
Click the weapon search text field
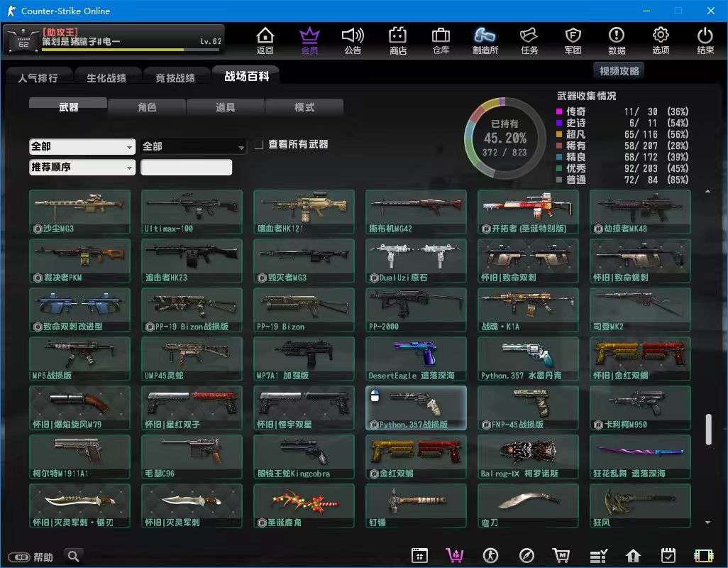[x=186, y=167]
